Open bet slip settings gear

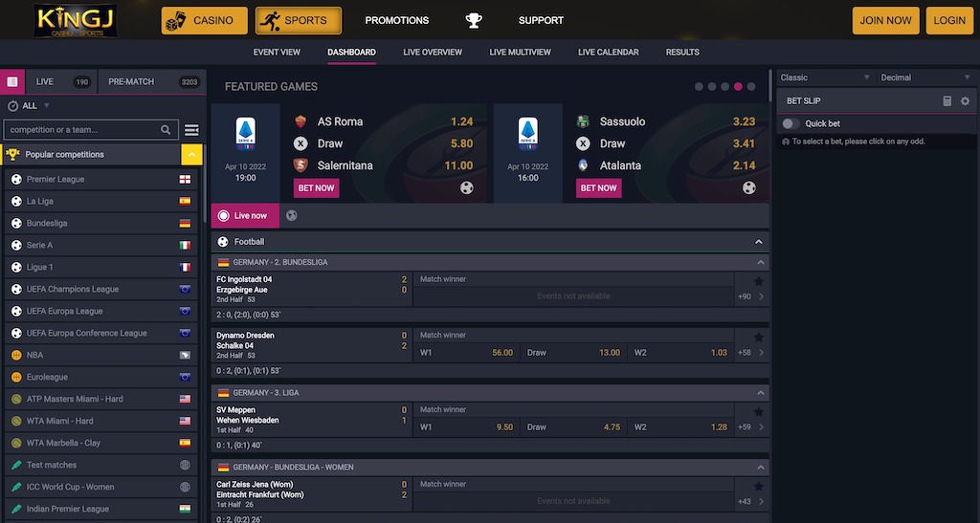click(x=965, y=100)
